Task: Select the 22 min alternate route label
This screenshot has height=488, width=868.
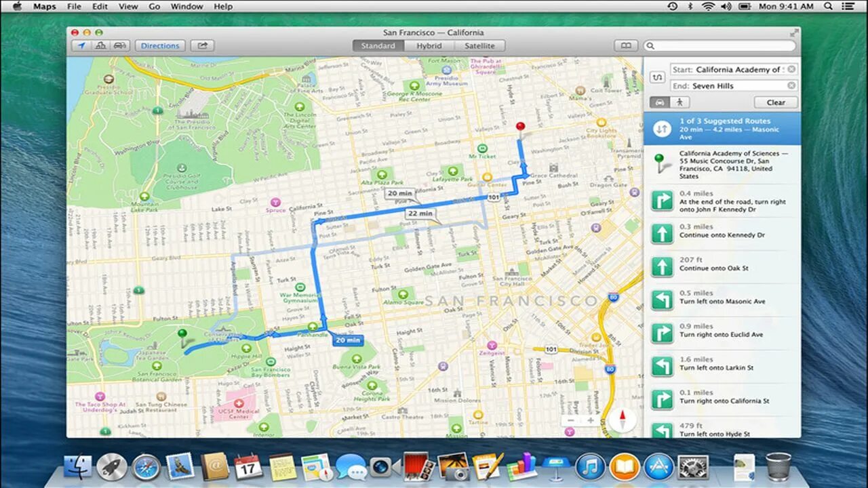Action: click(420, 213)
